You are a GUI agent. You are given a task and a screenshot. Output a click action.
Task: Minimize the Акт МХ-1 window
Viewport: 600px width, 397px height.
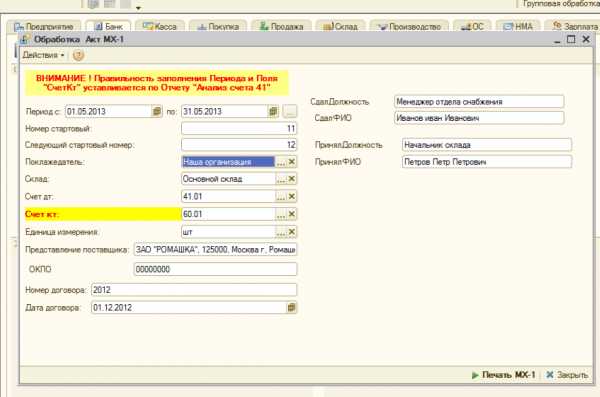(x=557, y=40)
